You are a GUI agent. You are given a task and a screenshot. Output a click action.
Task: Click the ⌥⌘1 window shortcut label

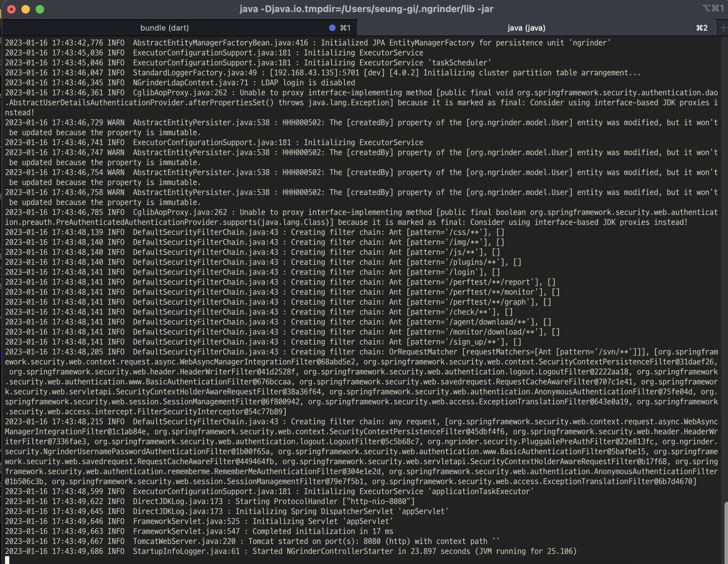(713, 8)
